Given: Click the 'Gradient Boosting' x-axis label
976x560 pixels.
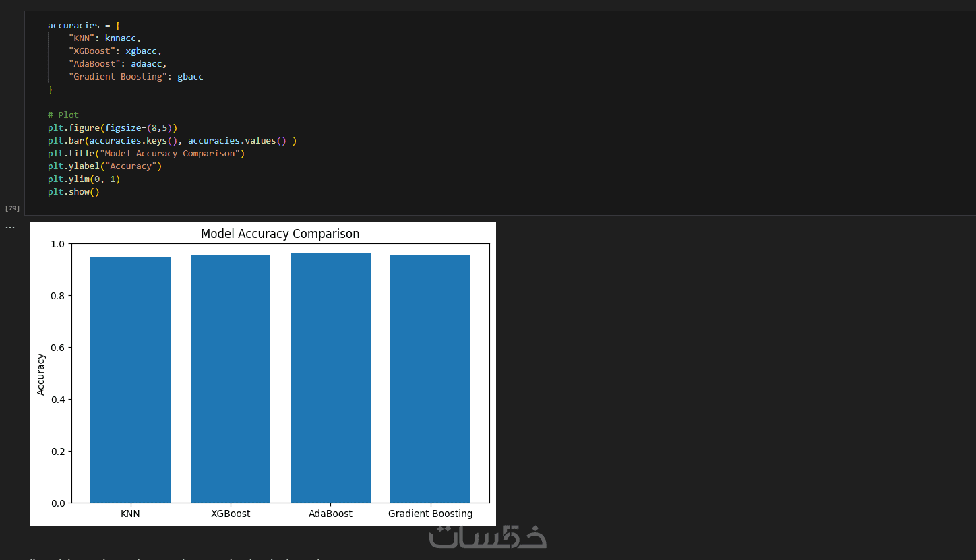Looking at the screenshot, I should [430, 514].
